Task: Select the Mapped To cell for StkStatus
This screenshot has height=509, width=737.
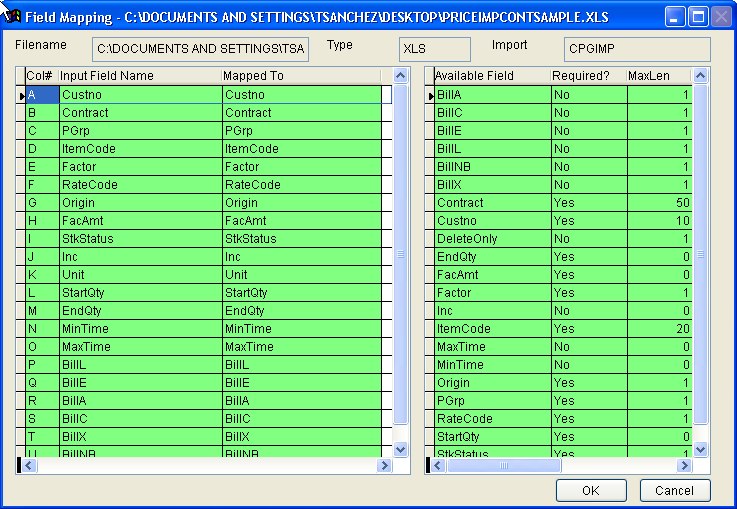Action: [300, 239]
